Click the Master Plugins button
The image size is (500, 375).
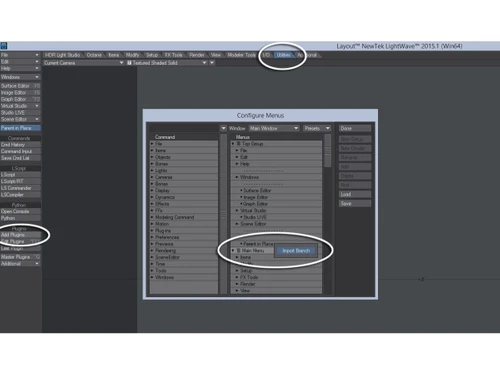click(20, 257)
